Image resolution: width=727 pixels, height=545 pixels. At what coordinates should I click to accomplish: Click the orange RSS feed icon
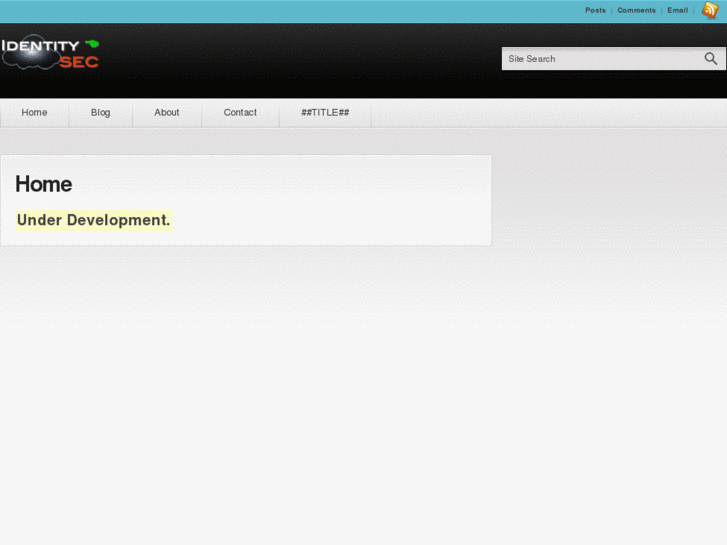pos(710,10)
